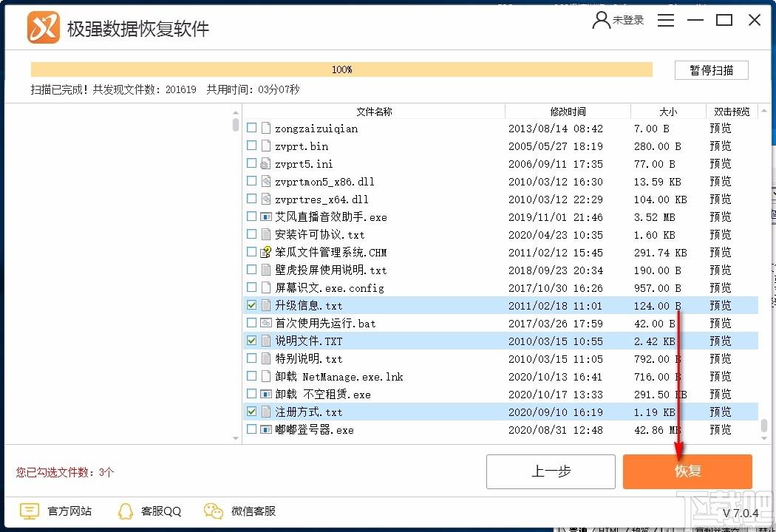Maximize the recovery software window
The width and height of the screenshot is (776, 532).
click(724, 20)
